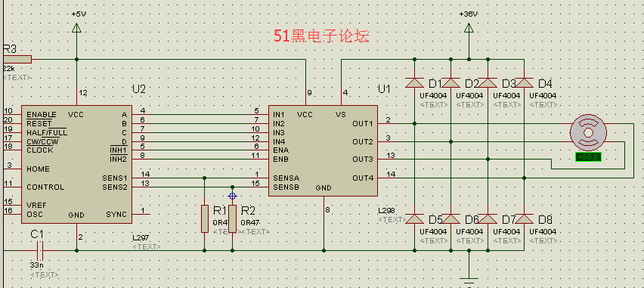644x288 pixels.
Task: Click the OUT3 pin label
Action: 362,159
